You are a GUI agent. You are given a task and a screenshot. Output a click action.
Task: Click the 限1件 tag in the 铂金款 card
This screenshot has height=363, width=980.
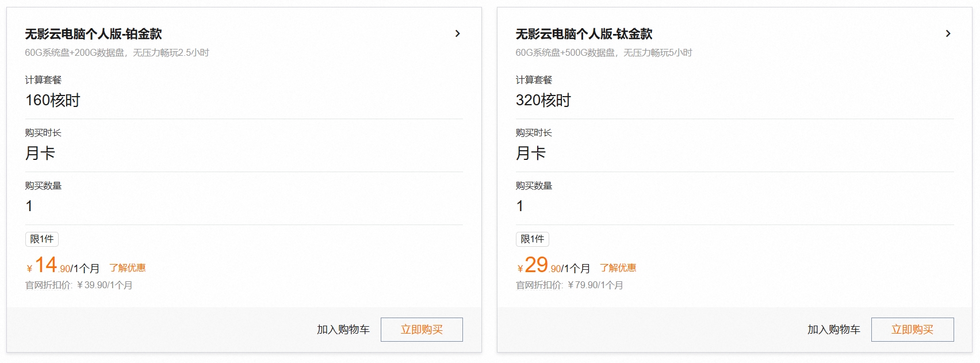[x=42, y=239]
